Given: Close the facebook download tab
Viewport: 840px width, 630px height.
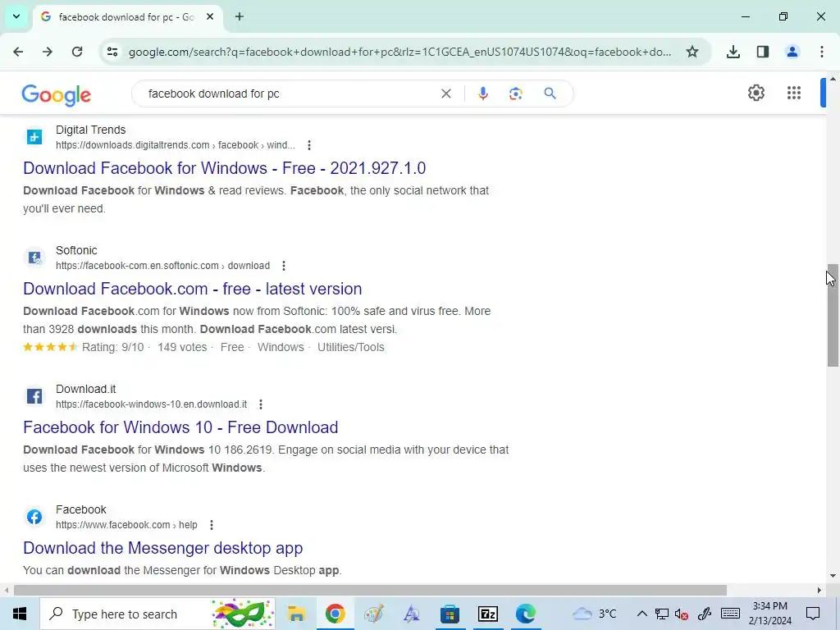Looking at the screenshot, I should pyautogui.click(x=210, y=16).
